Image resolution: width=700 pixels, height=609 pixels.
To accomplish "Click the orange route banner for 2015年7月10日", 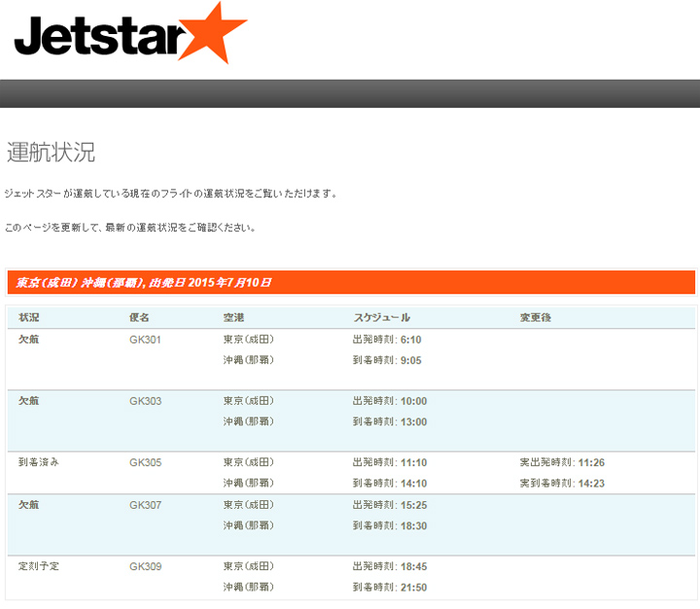I will (x=351, y=282).
